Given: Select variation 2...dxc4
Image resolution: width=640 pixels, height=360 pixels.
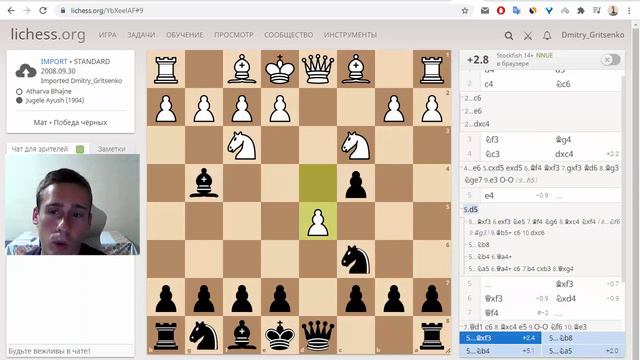Looking at the screenshot, I should coord(477,124).
